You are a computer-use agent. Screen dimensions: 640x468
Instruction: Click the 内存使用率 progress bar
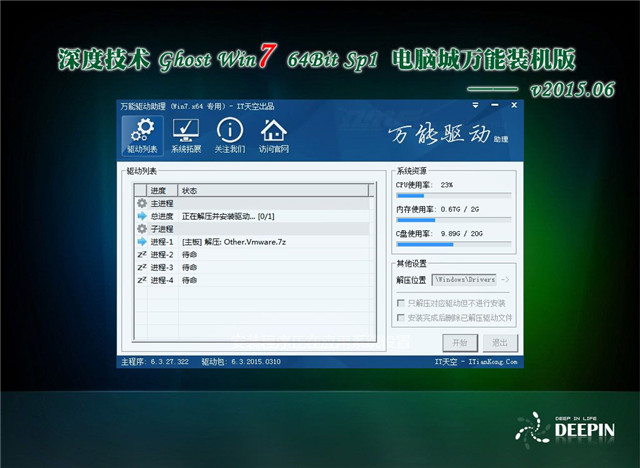[x=453, y=220]
